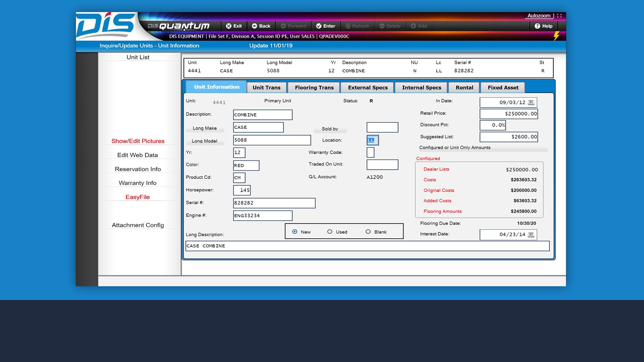Image resolution: width=644 pixels, height=362 pixels.
Task: Click the Traded On Unit field
Action: pos(382,165)
